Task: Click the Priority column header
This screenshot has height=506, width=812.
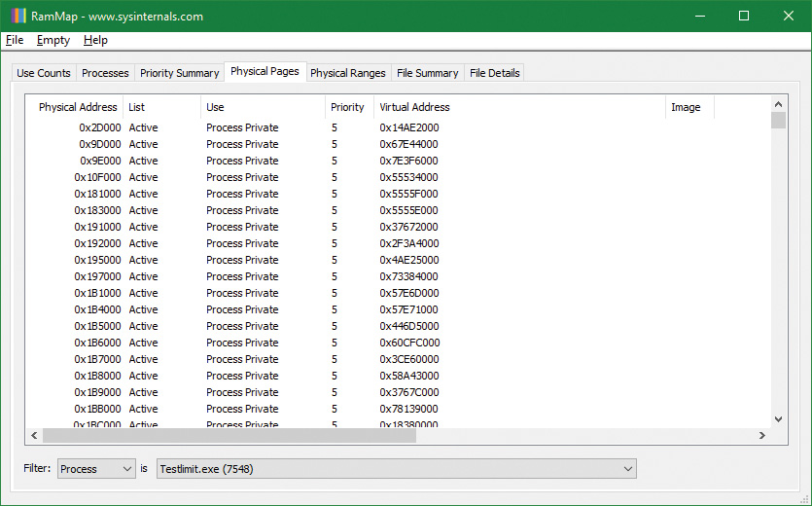Action: [347, 107]
